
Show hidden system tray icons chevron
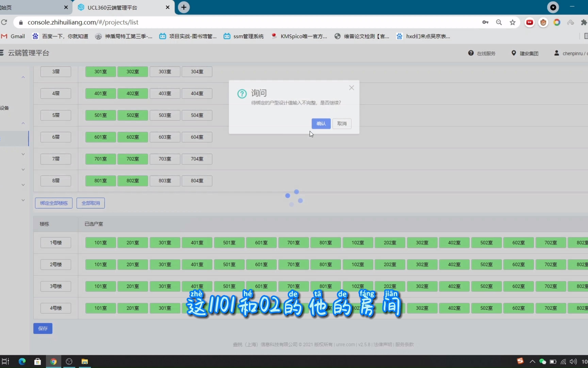[532, 361]
